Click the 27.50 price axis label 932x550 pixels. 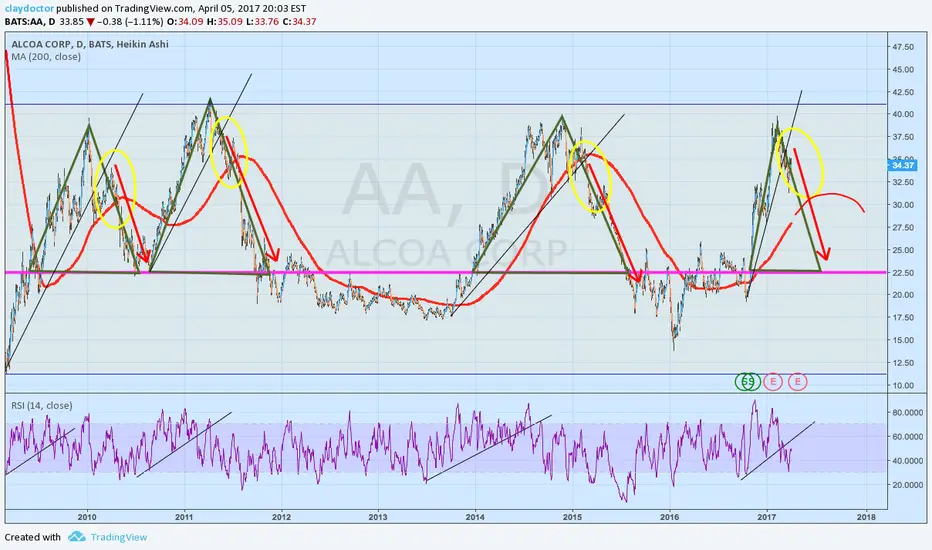pos(903,227)
